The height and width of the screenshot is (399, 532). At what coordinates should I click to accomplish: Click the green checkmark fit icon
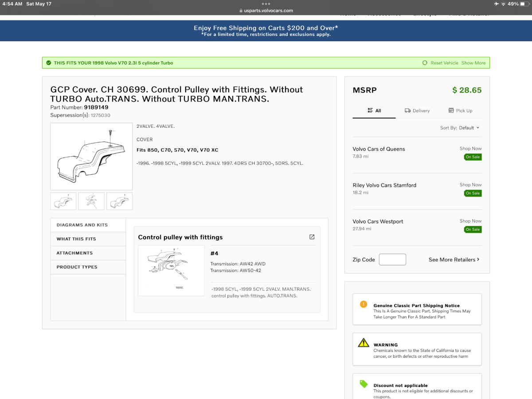click(48, 63)
